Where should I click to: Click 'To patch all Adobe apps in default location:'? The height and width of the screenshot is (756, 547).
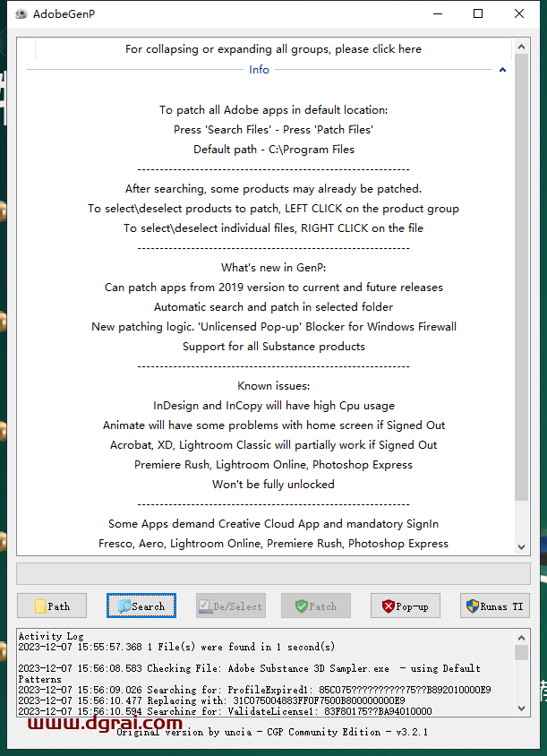[274, 110]
